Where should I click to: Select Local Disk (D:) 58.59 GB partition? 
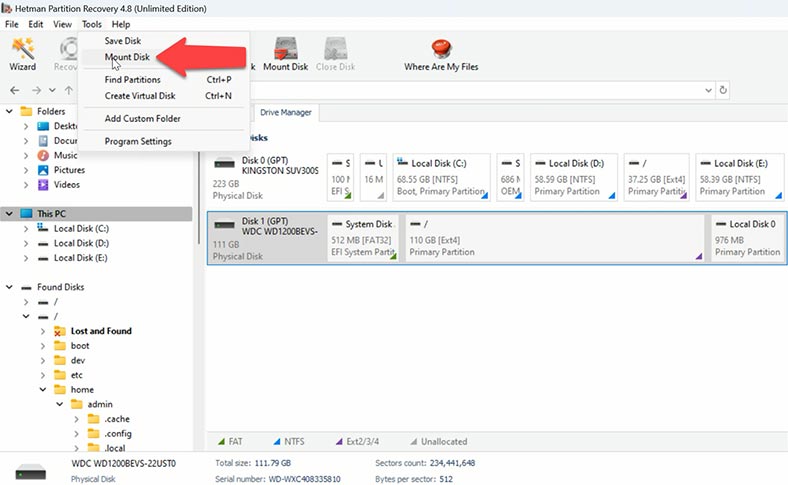pyautogui.click(x=574, y=177)
